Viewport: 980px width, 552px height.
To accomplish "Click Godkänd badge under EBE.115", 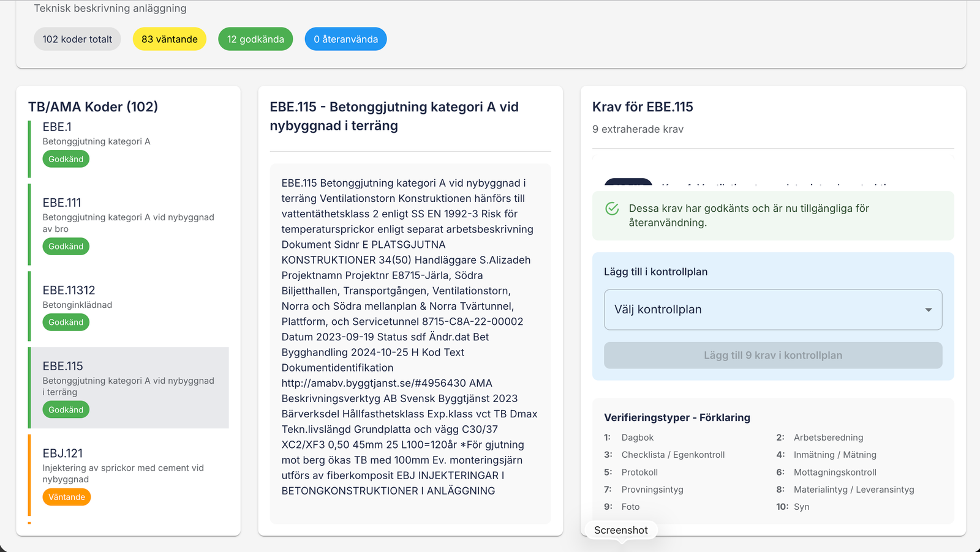I will (x=66, y=410).
